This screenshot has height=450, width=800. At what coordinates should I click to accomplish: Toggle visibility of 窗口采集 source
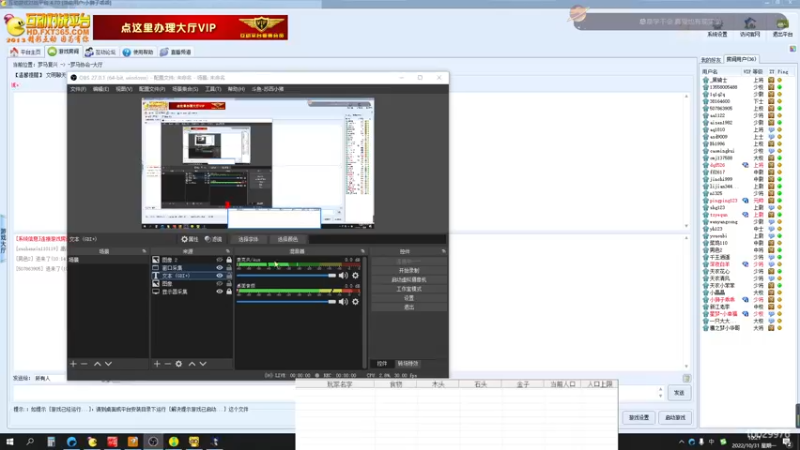click(219, 267)
